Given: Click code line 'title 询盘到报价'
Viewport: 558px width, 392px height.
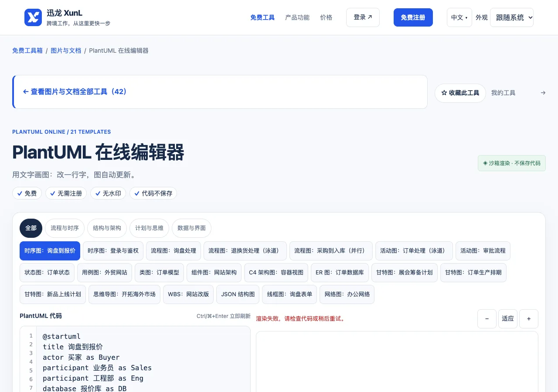Looking at the screenshot, I should click(73, 347).
